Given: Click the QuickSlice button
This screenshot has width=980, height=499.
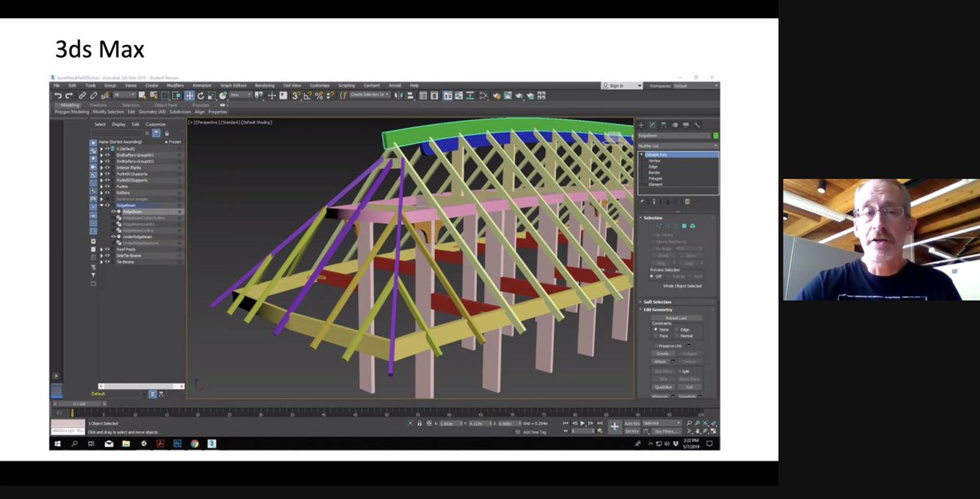Looking at the screenshot, I should 663,386.
